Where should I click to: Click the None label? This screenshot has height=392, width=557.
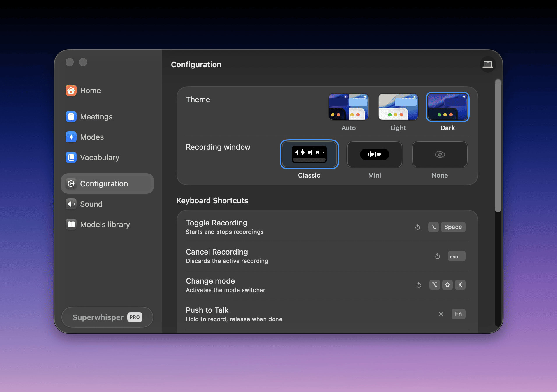click(440, 175)
